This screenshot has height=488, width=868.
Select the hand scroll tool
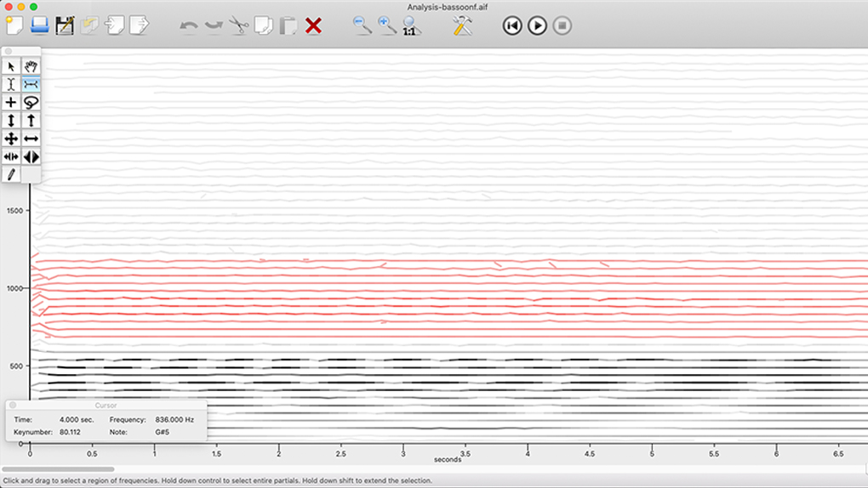coord(31,66)
